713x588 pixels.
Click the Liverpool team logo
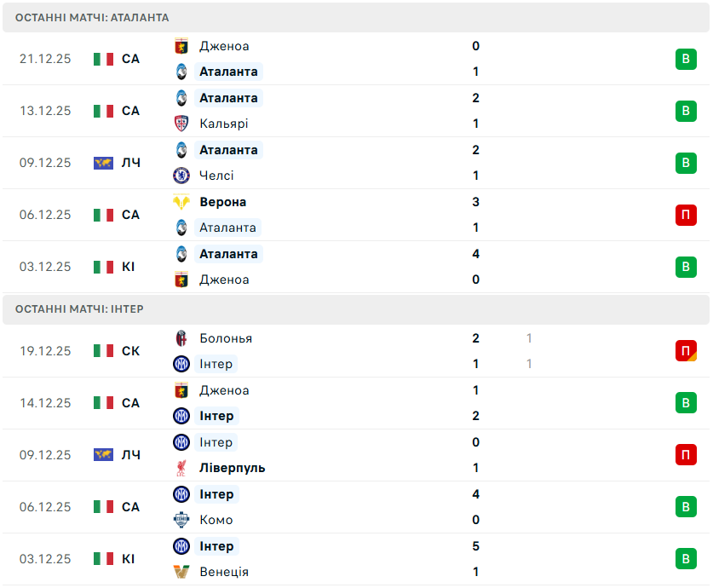tap(181, 468)
